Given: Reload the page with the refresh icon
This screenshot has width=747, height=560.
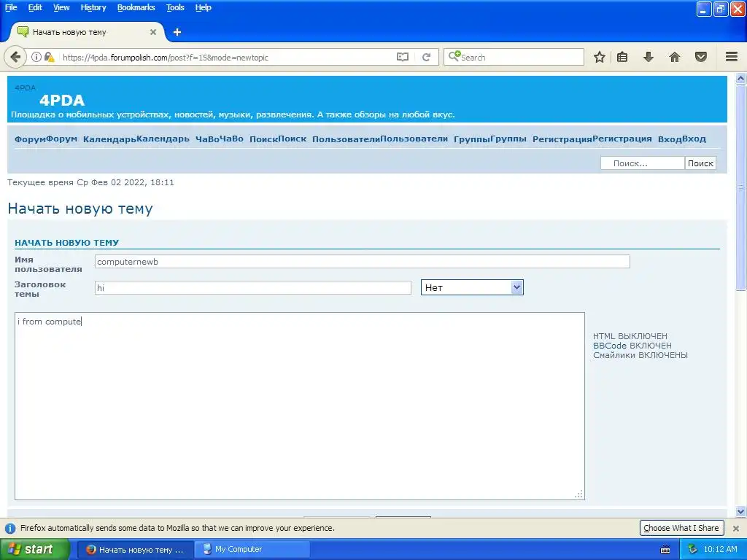Looking at the screenshot, I should click(x=426, y=57).
